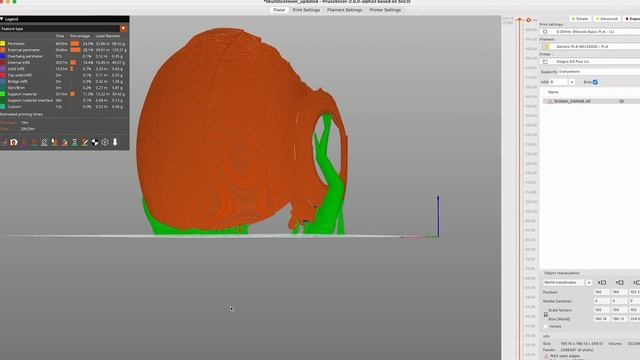Image resolution: width=640 pixels, height=360 pixels.
Task: Click the Solid infill purple color swatch
Action: tap(3, 69)
